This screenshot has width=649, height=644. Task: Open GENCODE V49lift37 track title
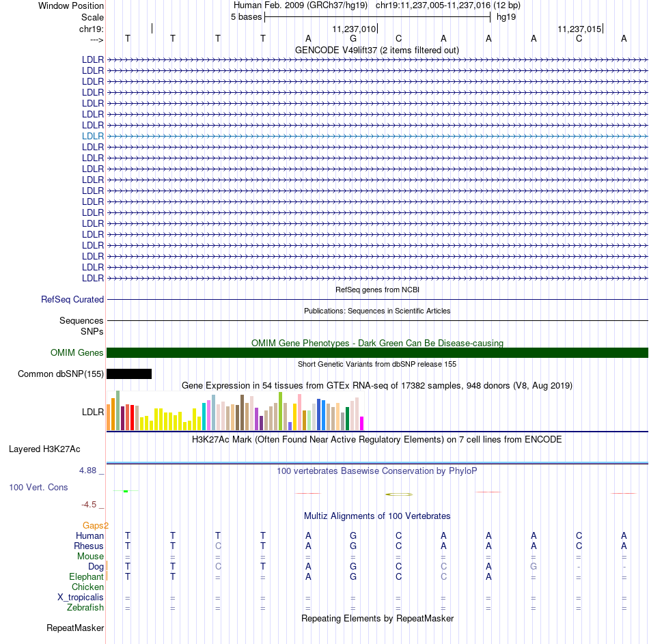point(376,50)
